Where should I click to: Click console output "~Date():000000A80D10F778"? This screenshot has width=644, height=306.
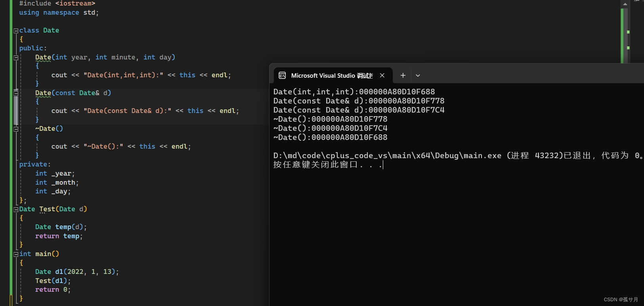331,119
